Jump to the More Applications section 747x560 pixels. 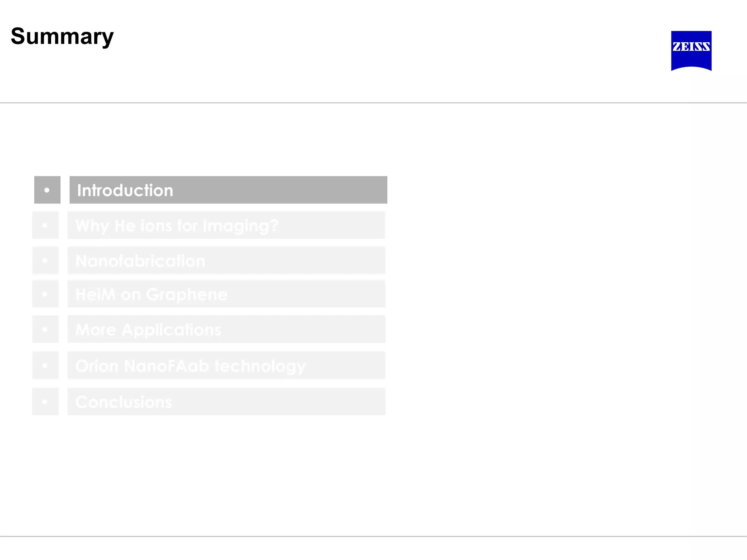[x=226, y=329]
